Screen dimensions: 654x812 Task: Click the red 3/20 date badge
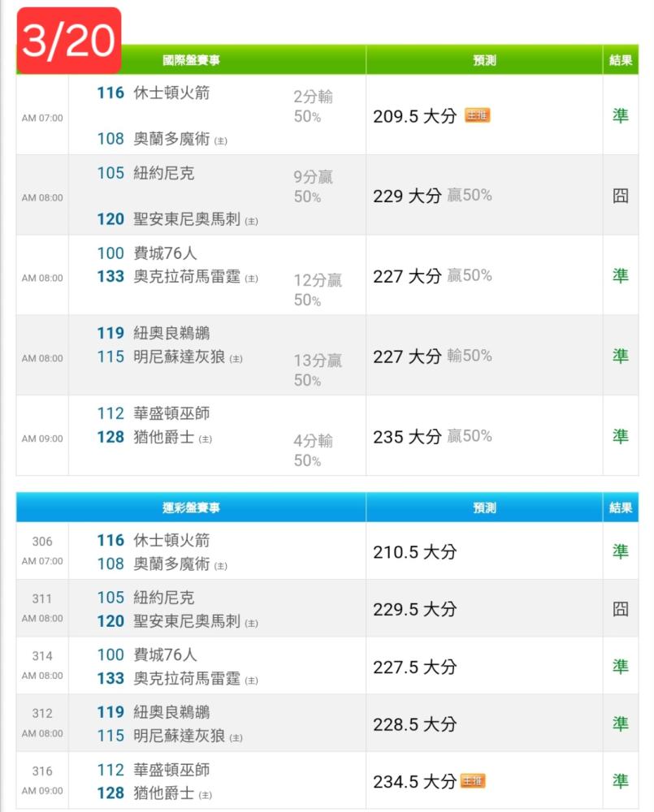point(69,41)
